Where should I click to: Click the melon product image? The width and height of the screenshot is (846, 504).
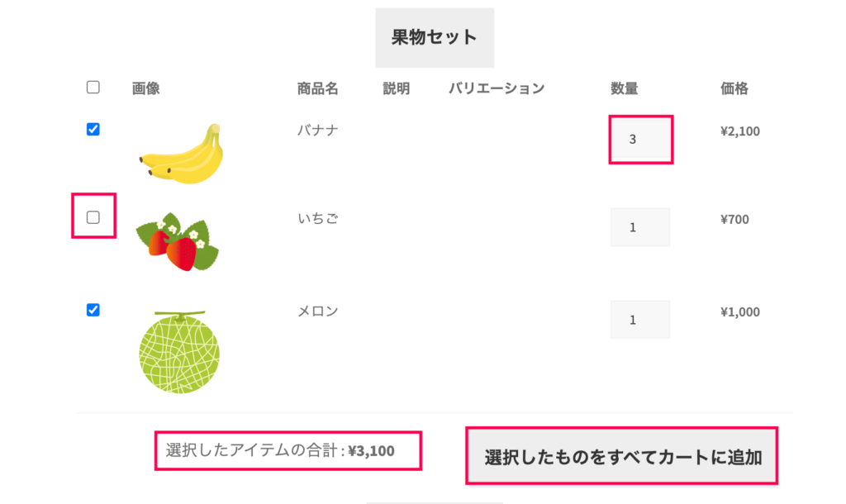pos(179,352)
